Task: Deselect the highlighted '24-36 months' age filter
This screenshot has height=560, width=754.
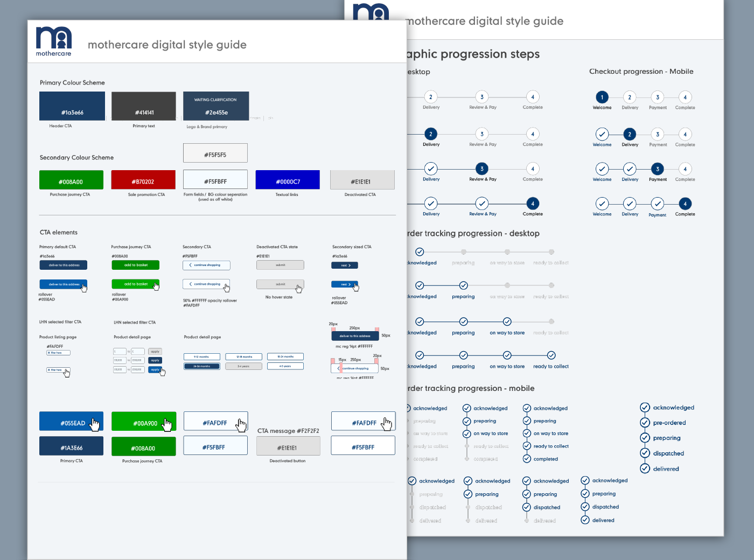Action: click(202, 366)
